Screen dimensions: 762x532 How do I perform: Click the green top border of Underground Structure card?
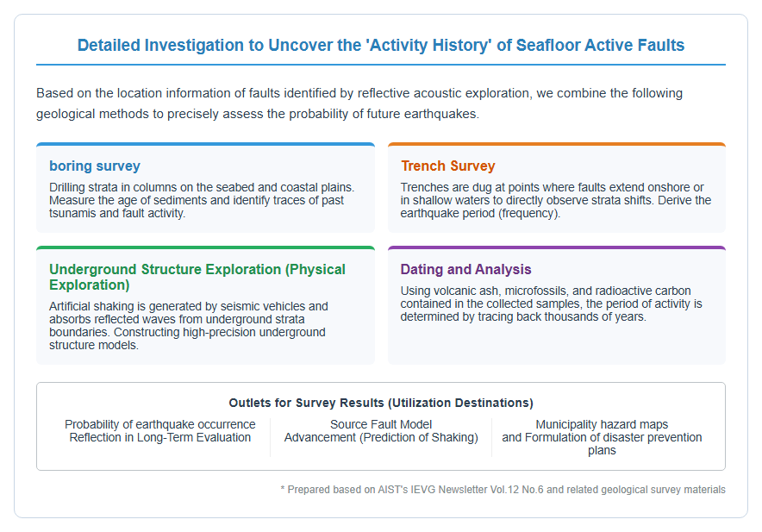205,247
